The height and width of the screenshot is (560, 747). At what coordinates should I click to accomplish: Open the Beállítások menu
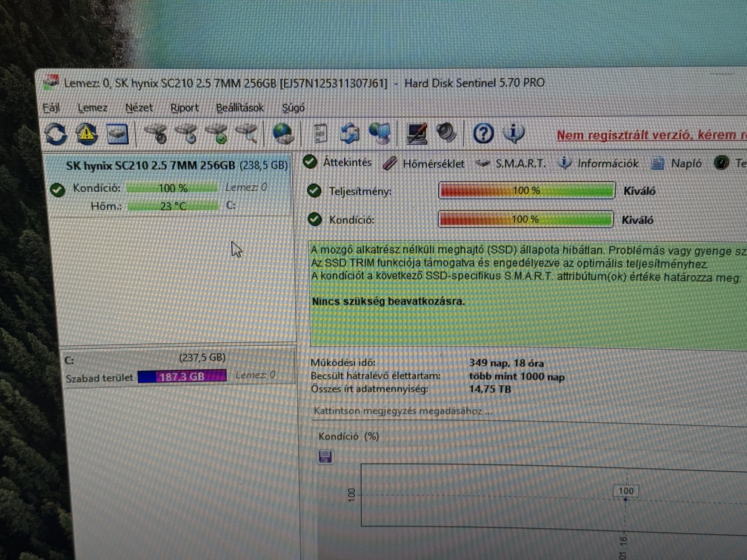[x=240, y=108]
